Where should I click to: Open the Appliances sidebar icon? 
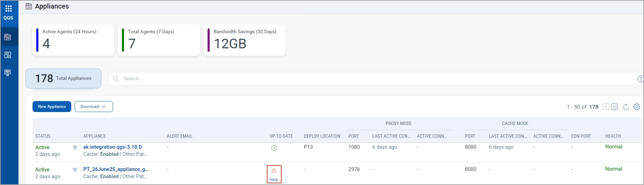pos(8,37)
